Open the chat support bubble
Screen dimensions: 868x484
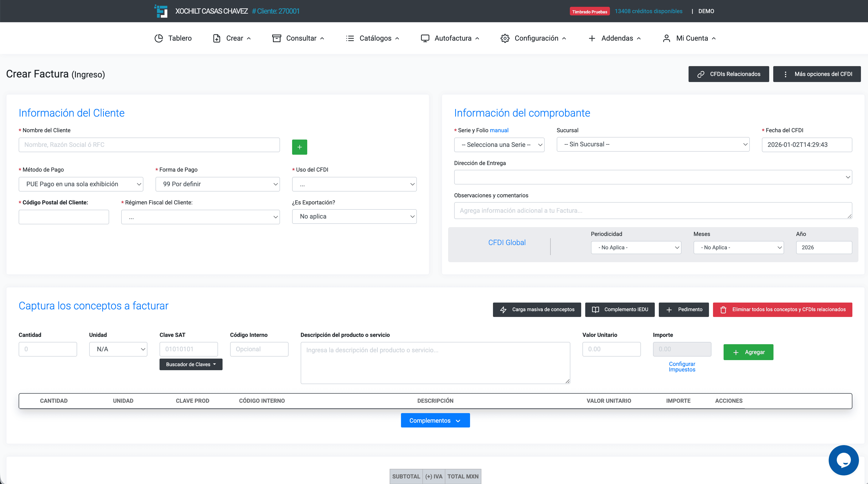pyautogui.click(x=843, y=460)
